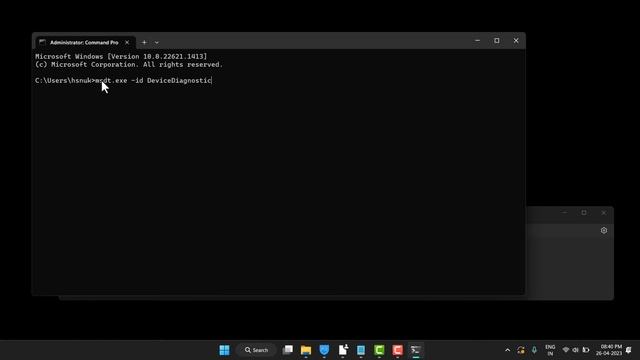
Task: Select the Administrator: Command Prompt tab
Action: [85, 42]
